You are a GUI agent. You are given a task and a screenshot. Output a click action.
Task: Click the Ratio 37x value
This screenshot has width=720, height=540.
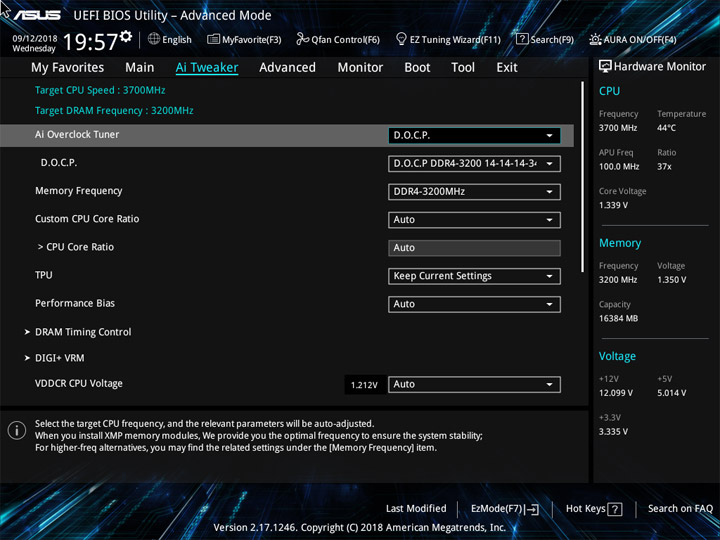click(664, 167)
